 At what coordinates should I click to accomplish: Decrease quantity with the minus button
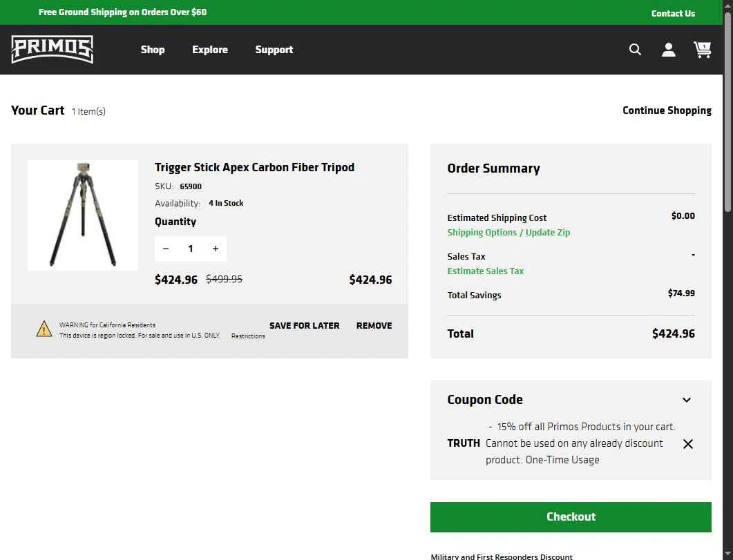166,249
